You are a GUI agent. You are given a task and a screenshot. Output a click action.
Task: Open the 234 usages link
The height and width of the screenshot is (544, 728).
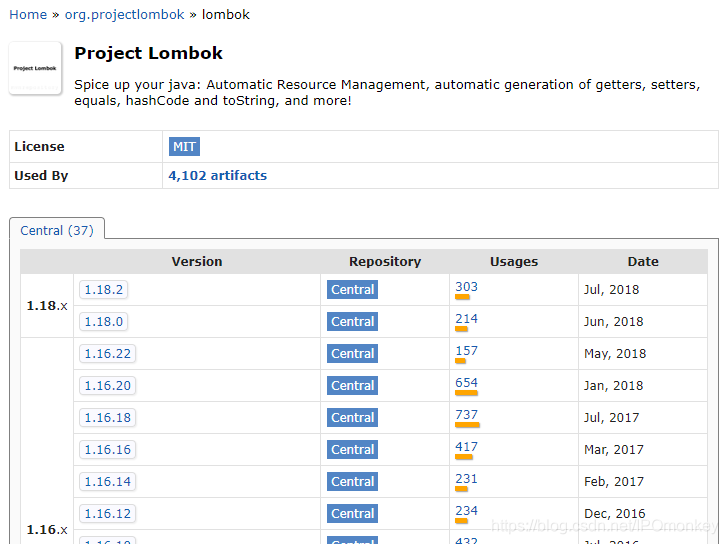[466, 511]
